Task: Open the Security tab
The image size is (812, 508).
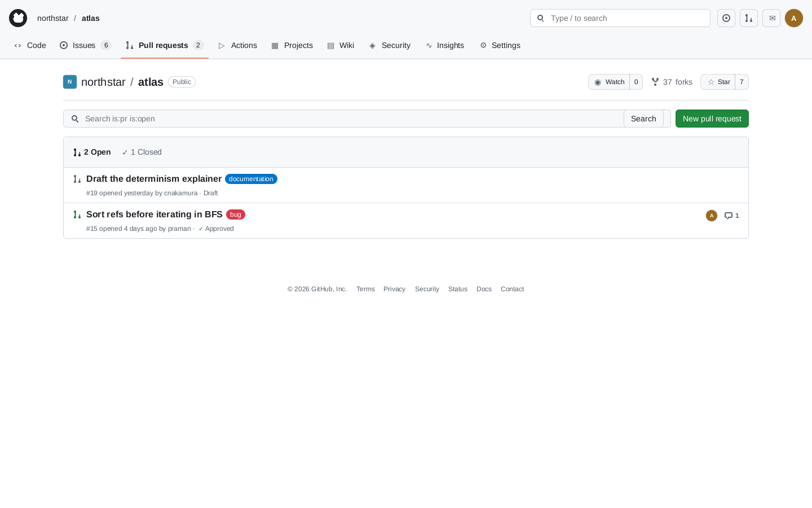Action: [390, 45]
